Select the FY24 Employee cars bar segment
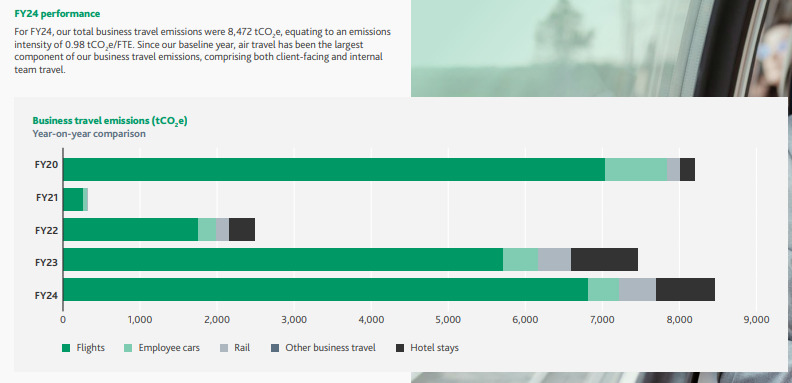This screenshot has height=383, width=792. (x=604, y=290)
